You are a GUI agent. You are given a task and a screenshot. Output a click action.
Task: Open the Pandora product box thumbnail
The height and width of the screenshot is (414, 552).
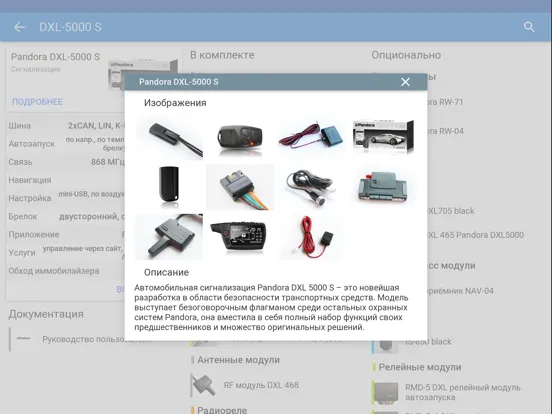[383, 137]
